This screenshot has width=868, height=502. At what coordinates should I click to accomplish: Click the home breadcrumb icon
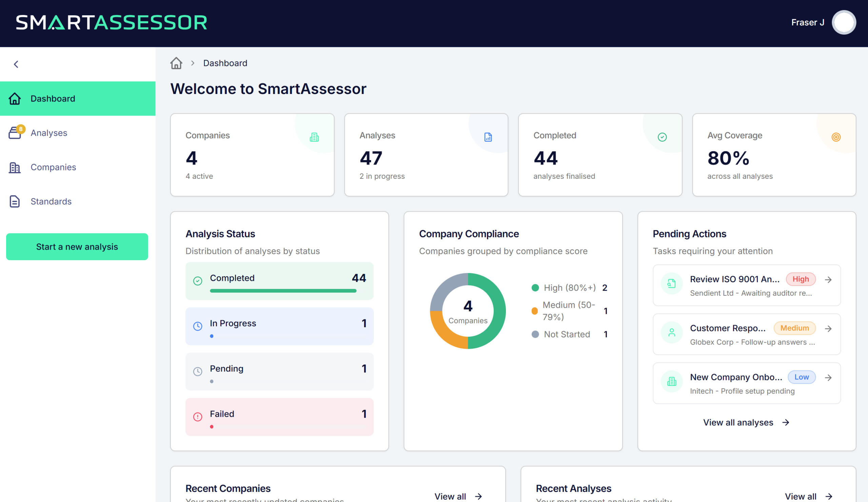176,63
